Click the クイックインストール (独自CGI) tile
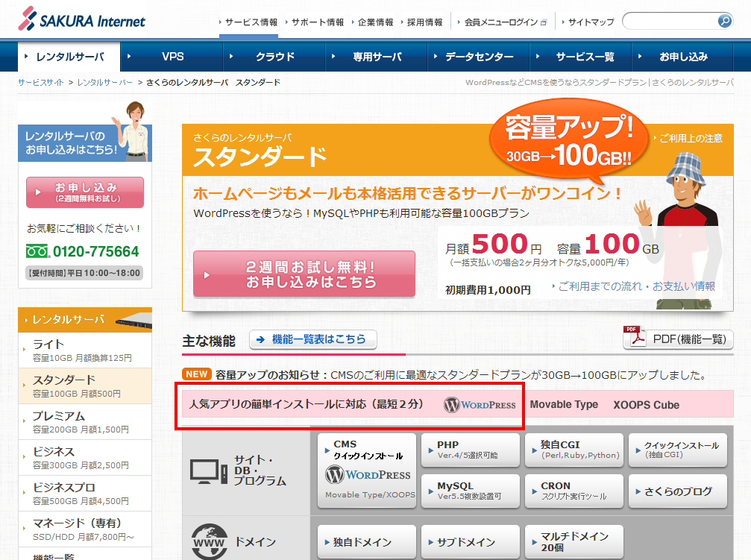751x560 pixels. coord(678,450)
